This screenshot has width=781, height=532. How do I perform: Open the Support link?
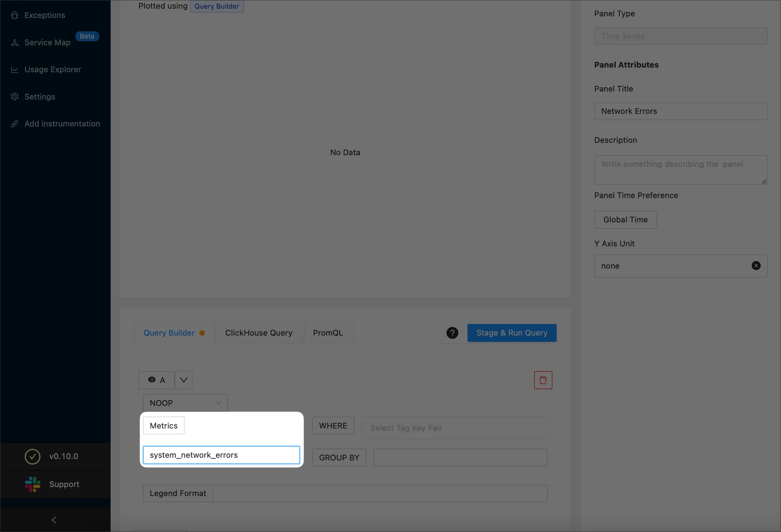(64, 484)
